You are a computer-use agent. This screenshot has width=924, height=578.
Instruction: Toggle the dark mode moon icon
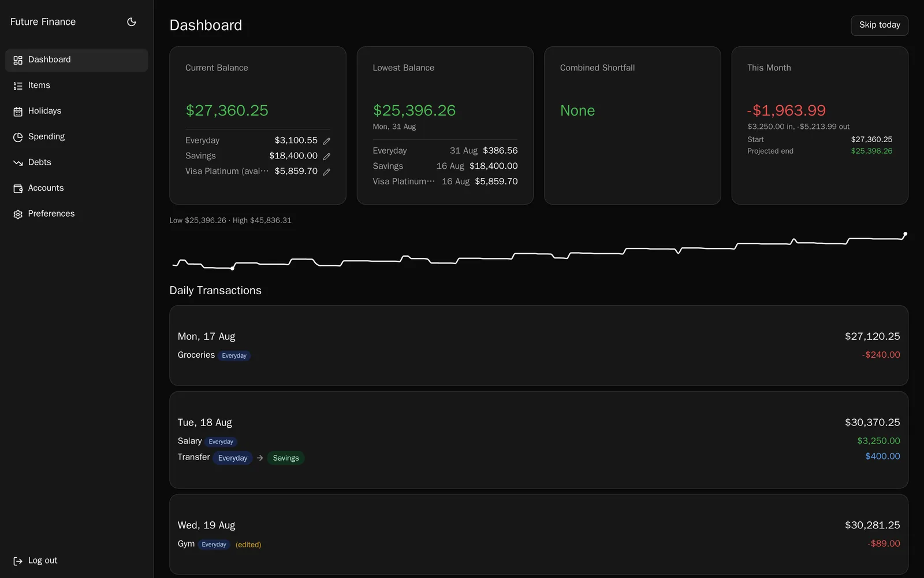[x=132, y=22]
